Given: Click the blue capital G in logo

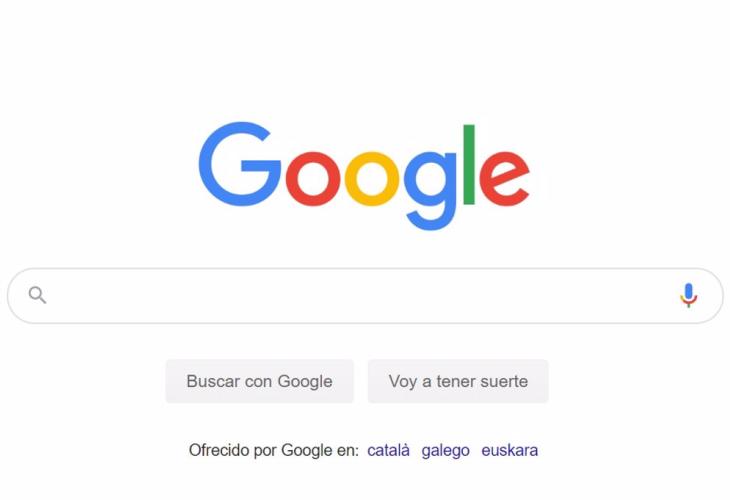Looking at the screenshot, I should pyautogui.click(x=240, y=164).
